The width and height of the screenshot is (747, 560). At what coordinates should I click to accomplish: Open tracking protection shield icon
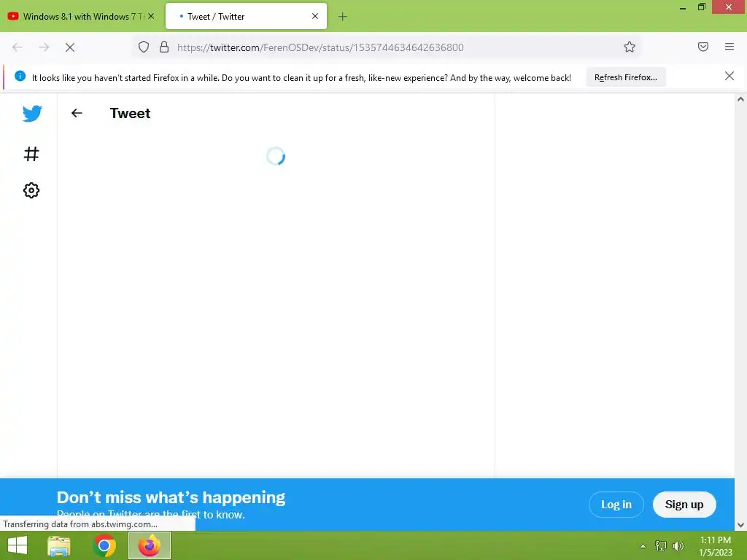(144, 47)
